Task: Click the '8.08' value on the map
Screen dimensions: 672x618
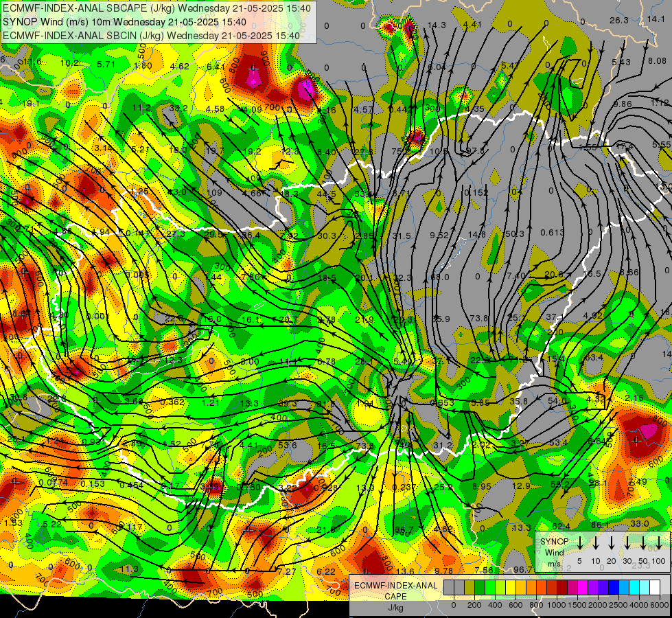Action: 657,61
